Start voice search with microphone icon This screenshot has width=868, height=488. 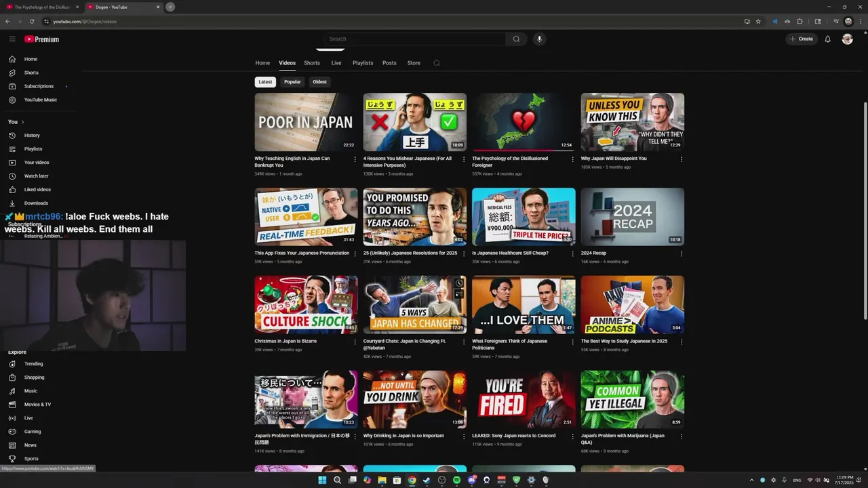[x=540, y=39]
